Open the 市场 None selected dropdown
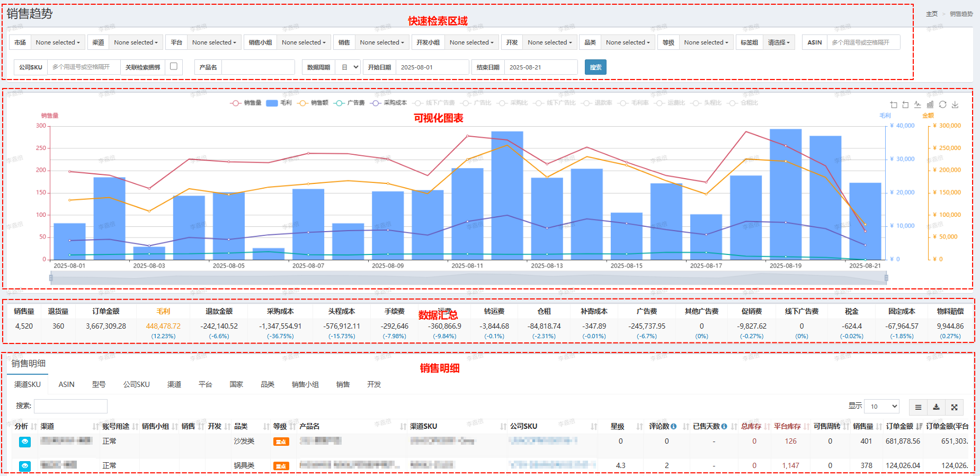 click(x=58, y=42)
